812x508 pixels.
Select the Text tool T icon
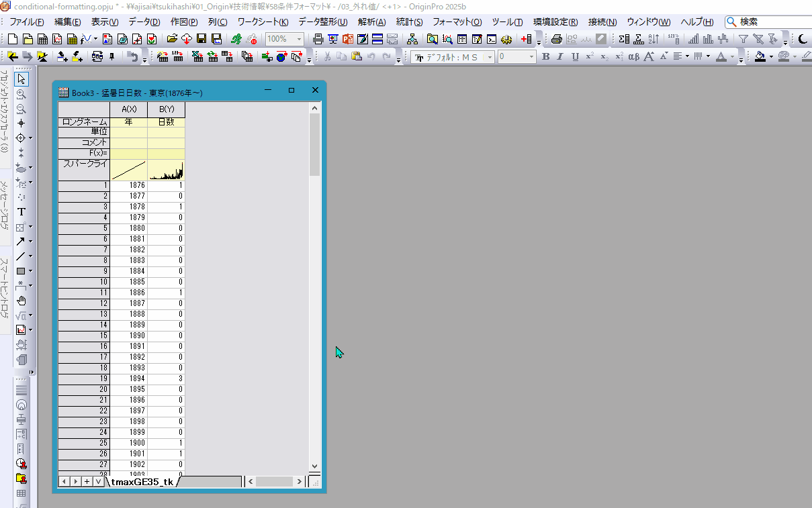[x=21, y=211]
